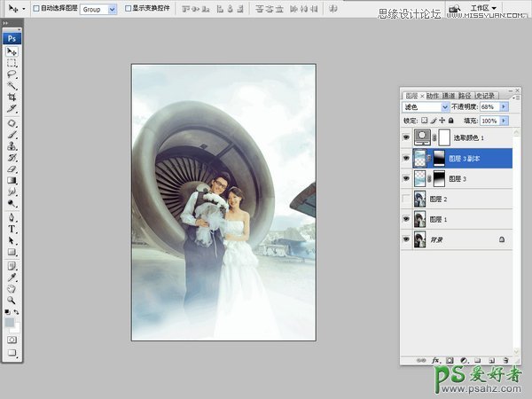Select the Move tool in the toolbox
This screenshot has height=399, width=532.
[x=12, y=52]
